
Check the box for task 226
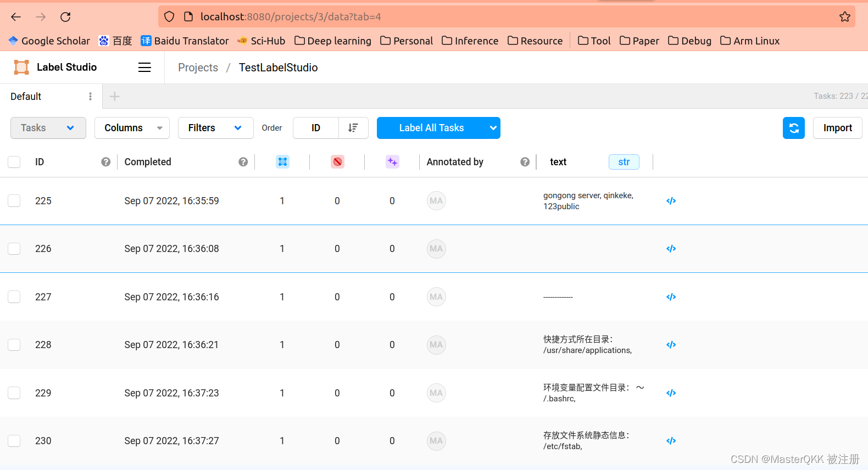click(x=14, y=249)
